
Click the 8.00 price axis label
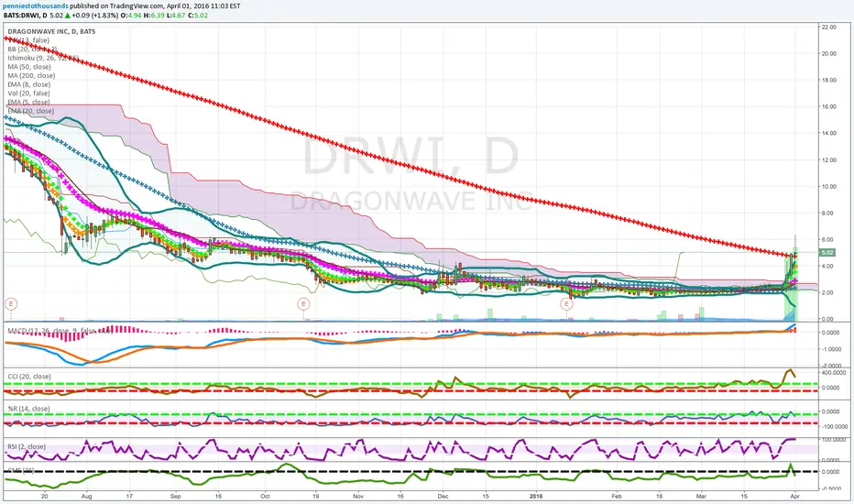point(829,213)
